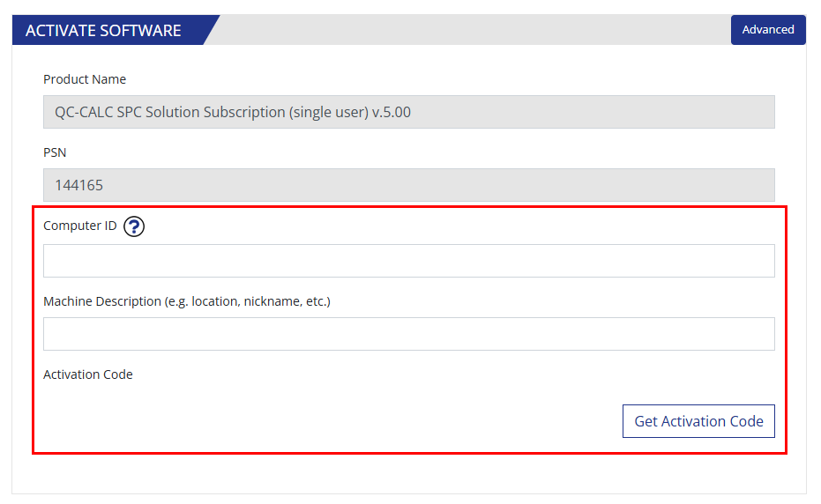Click the Computer ID label
Image resolution: width=821 pixels, height=504 pixels.
(80, 226)
